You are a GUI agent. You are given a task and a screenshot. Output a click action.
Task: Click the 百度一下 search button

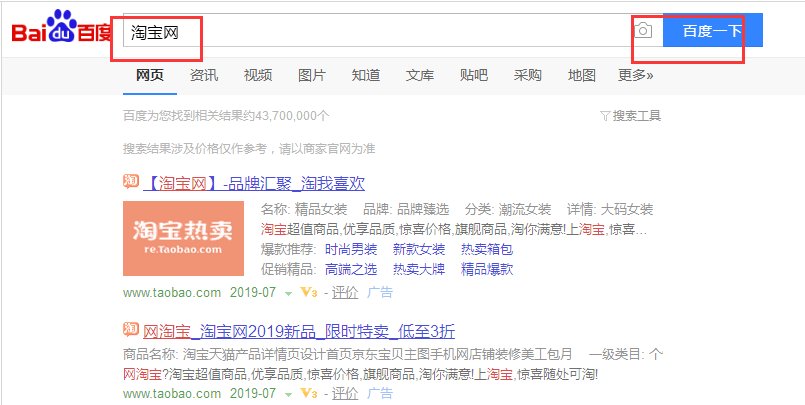[713, 30]
